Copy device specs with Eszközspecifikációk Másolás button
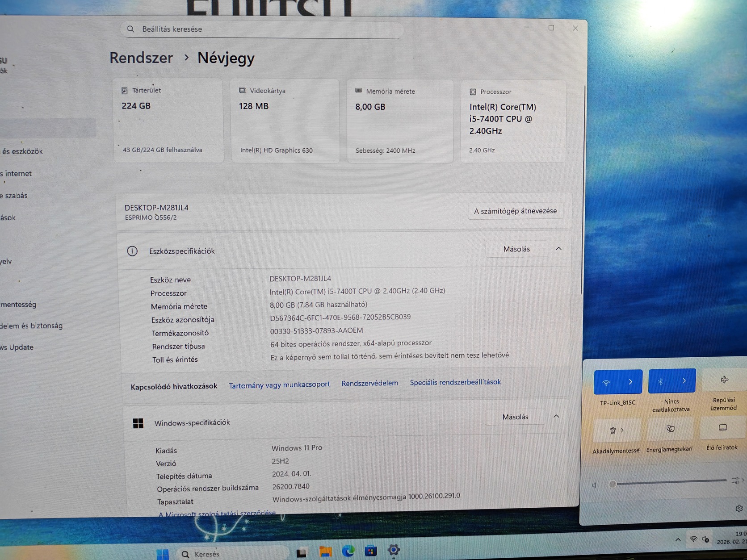This screenshot has width=747, height=560. point(516,249)
